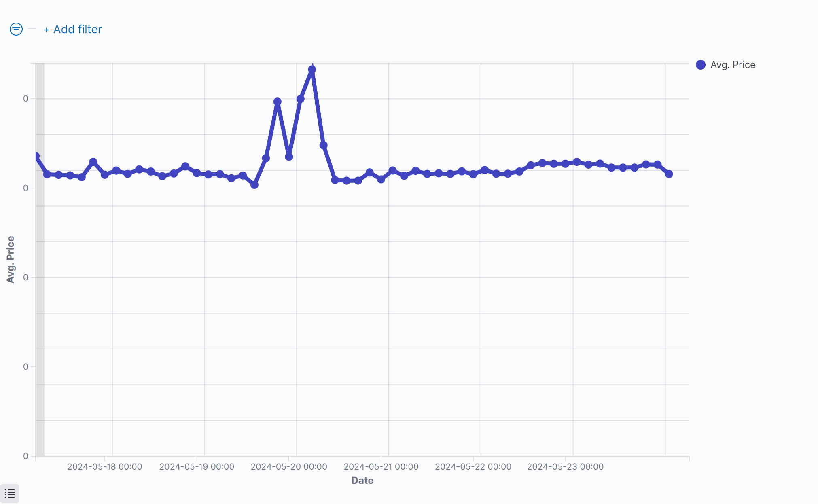Click the 2024-05-23 00:00 axis label
The width and height of the screenshot is (818, 504).
[x=565, y=466]
